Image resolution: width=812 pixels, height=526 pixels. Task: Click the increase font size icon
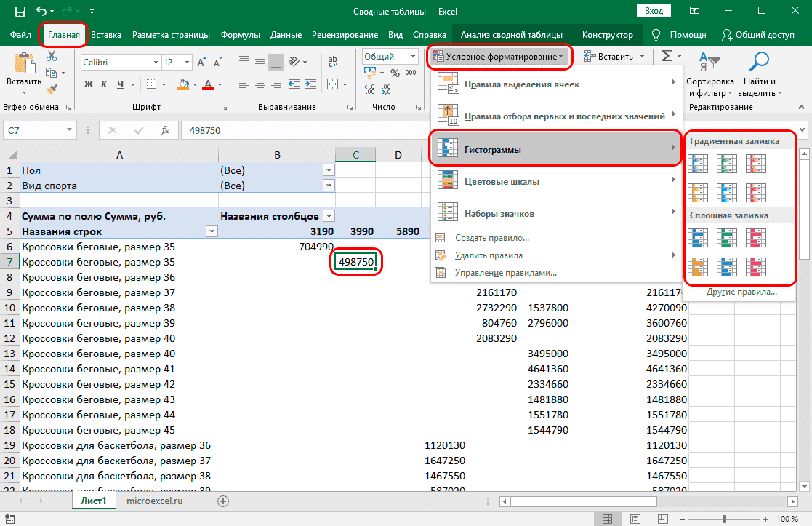[201, 63]
